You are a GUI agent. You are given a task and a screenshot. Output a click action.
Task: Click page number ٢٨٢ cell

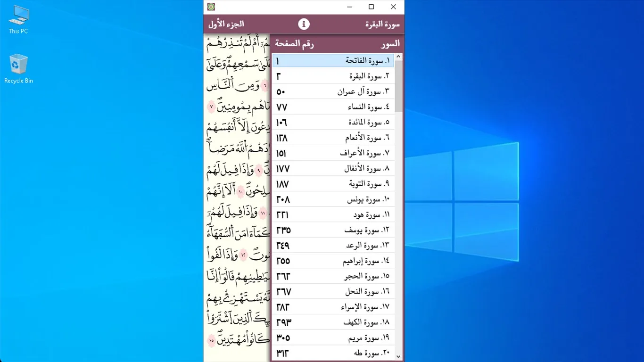point(283,307)
